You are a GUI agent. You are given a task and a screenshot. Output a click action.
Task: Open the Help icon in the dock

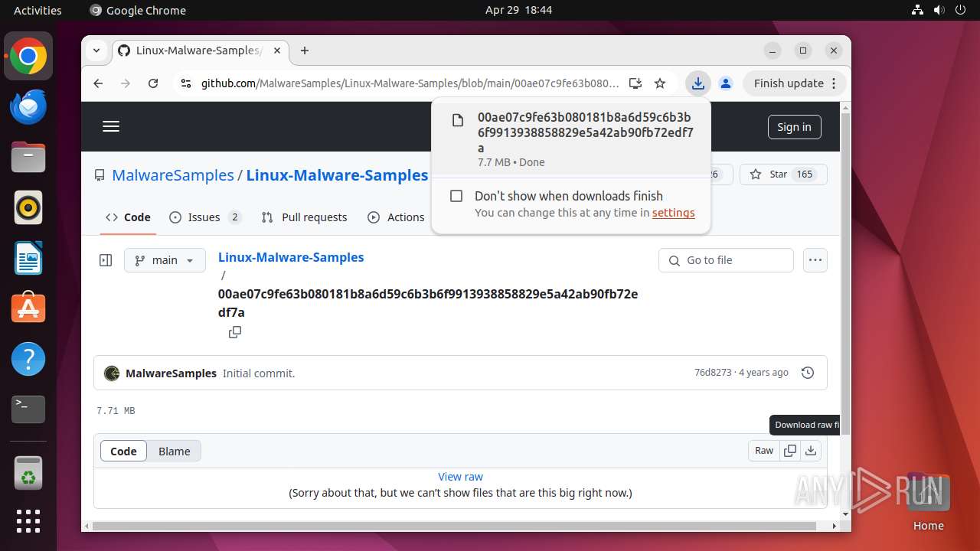point(28,359)
